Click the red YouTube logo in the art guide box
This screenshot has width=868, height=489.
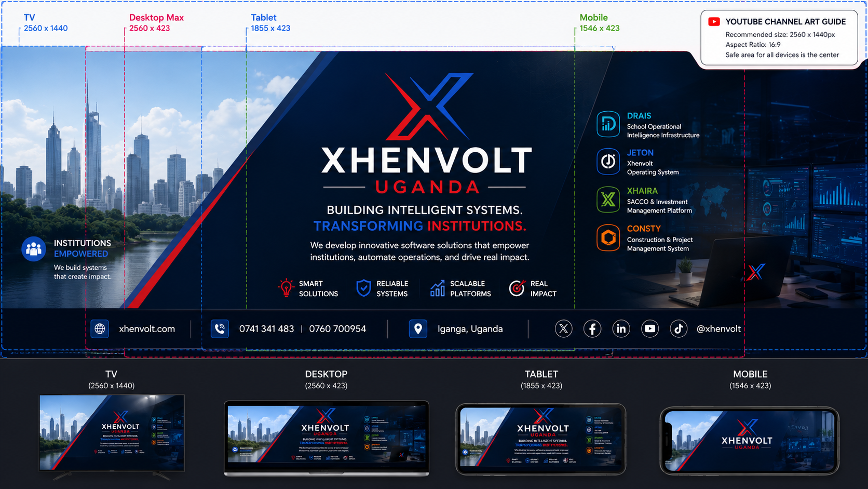pyautogui.click(x=714, y=22)
